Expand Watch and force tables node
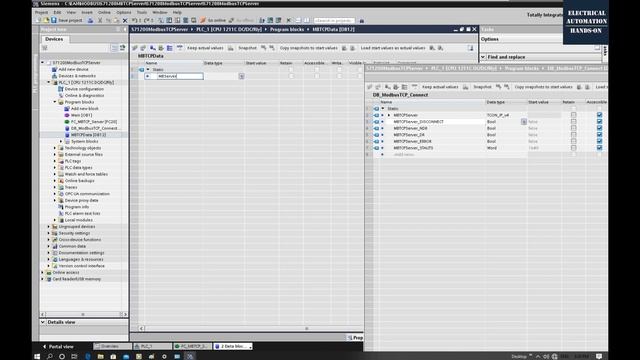 [55, 174]
